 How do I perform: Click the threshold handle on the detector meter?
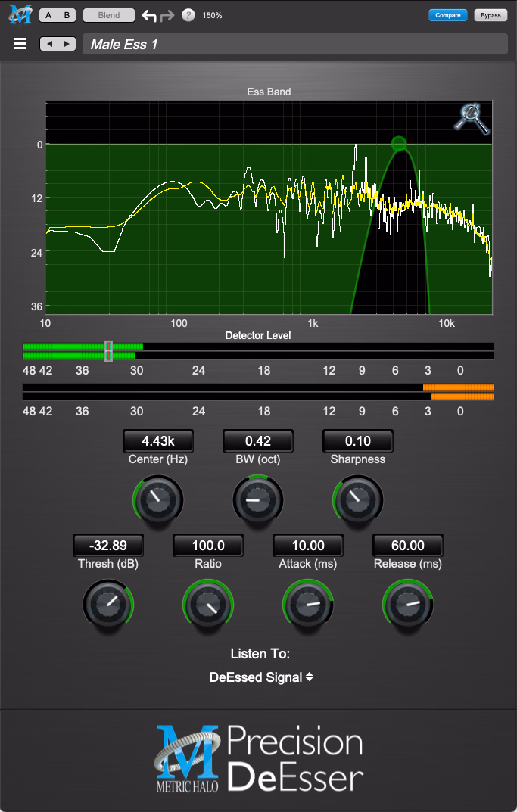tap(108, 351)
